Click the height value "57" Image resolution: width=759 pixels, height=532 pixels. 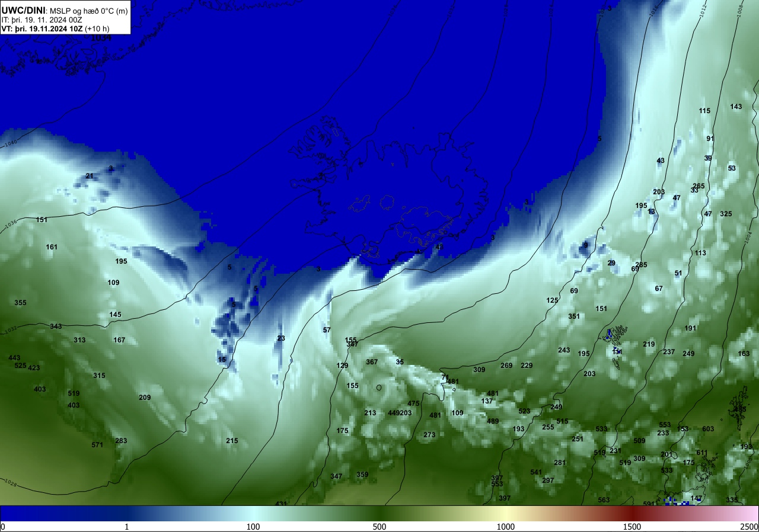pyautogui.click(x=327, y=330)
